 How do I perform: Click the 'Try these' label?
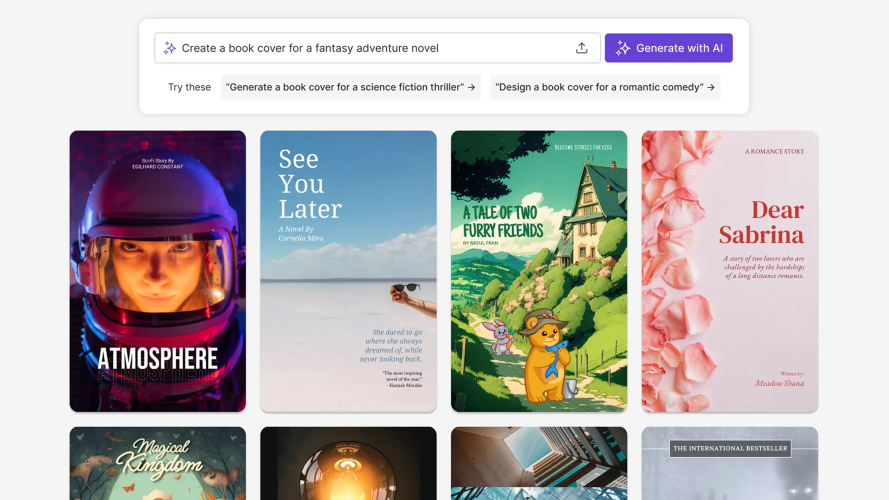click(x=189, y=87)
